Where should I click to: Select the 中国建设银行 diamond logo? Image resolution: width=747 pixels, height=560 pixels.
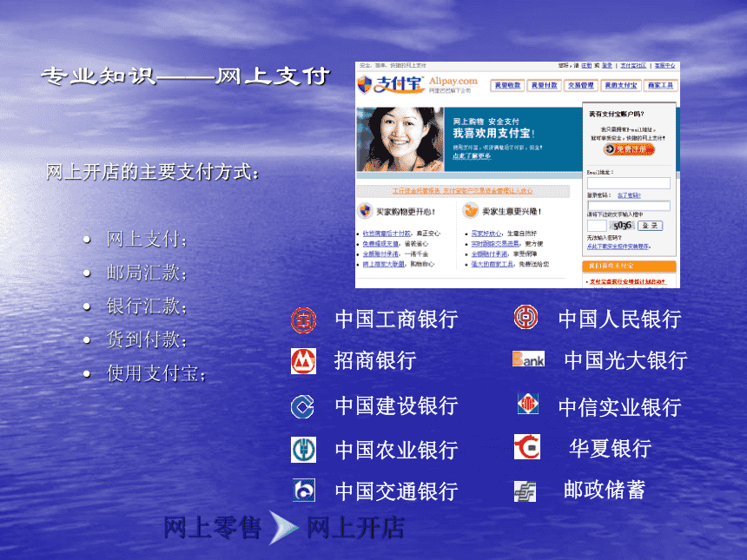point(304,406)
